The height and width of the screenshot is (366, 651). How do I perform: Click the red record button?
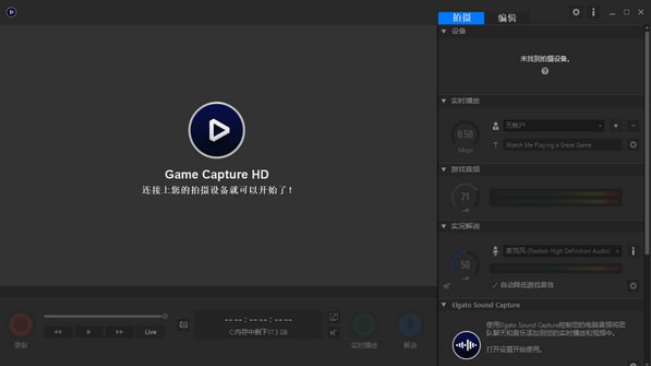click(x=21, y=324)
